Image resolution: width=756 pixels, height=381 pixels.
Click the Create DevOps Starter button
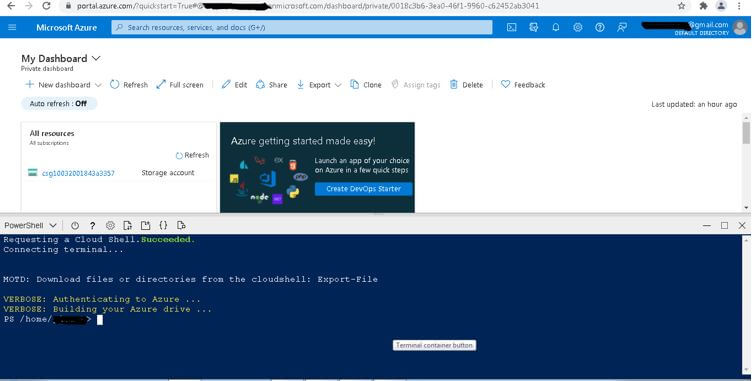(x=364, y=189)
